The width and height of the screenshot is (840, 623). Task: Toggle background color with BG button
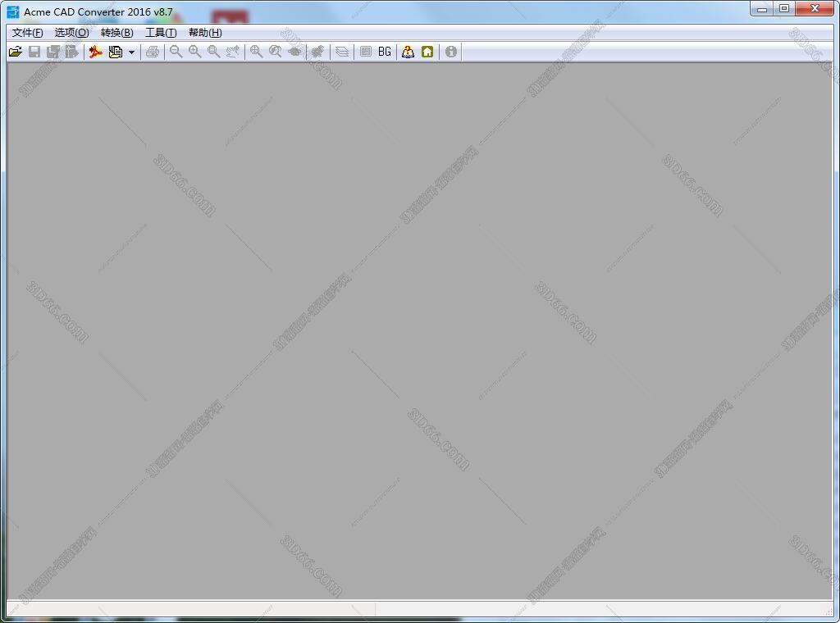pyautogui.click(x=385, y=52)
